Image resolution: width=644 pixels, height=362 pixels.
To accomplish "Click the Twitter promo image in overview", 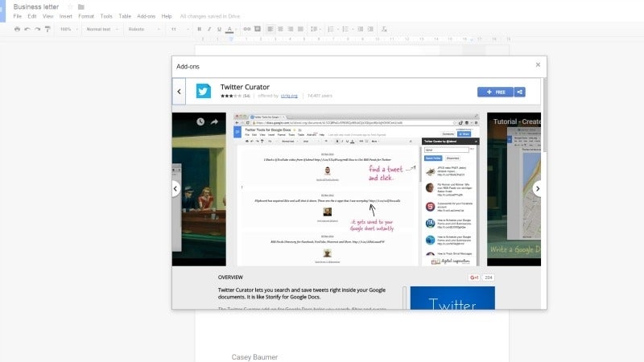I will tap(452, 298).
